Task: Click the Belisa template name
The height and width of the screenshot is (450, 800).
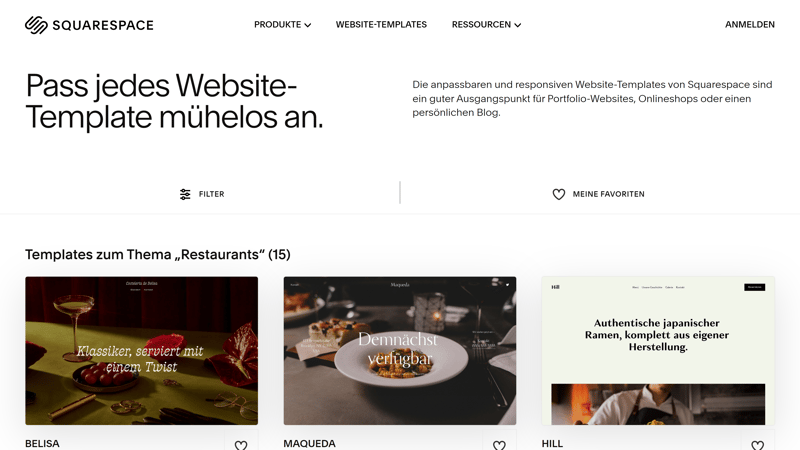Action: tap(42, 444)
